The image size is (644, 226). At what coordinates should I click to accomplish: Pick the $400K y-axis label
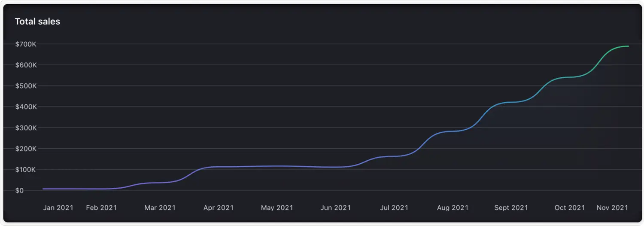(25, 107)
